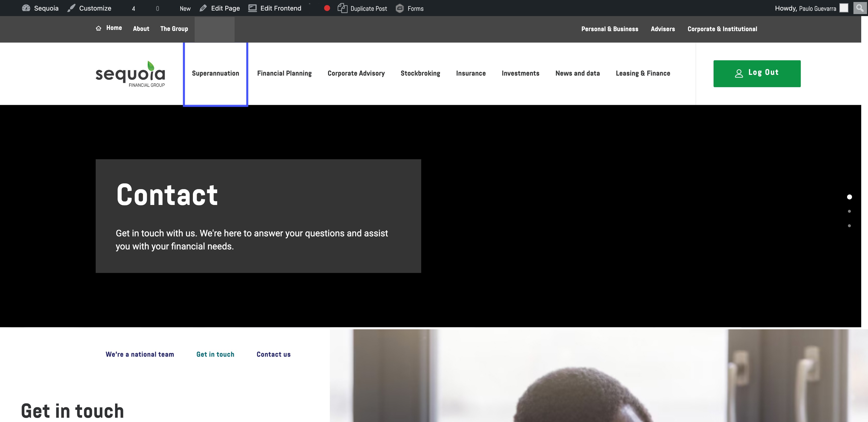Click the Home house icon
The height and width of the screenshot is (422, 868).
[98, 28]
